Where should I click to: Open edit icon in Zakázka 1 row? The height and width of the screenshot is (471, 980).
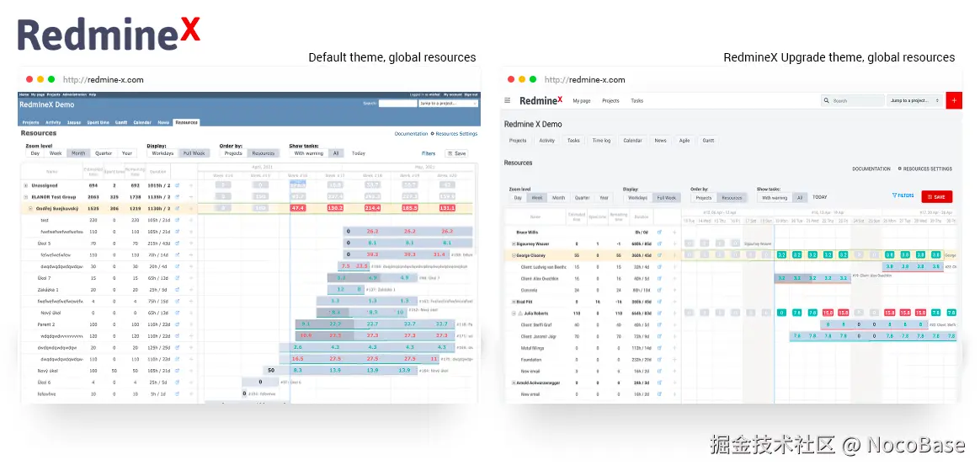pos(177,290)
